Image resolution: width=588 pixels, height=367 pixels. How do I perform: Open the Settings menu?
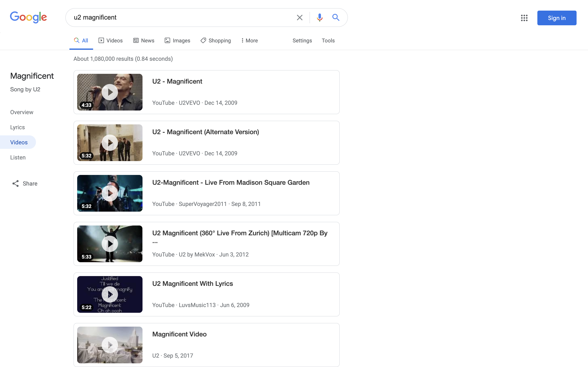pyautogui.click(x=302, y=41)
